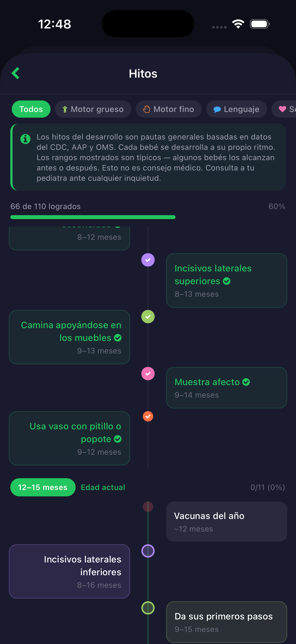Uncheck the orange Usa vaso con pitillo marker
This screenshot has width=296, height=644.
pos(148,416)
